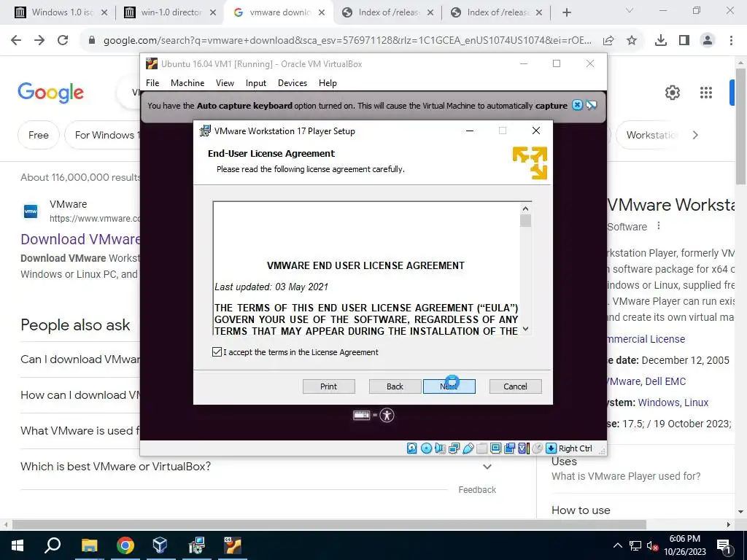Open the VirtualBox View menu

point(225,83)
